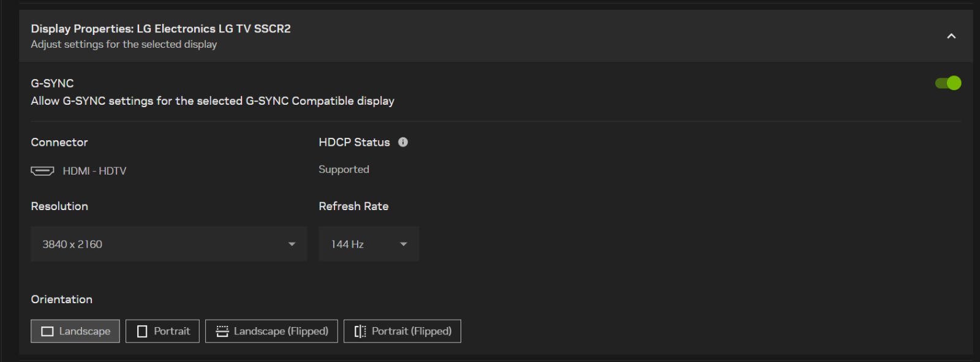
Task: Click the HDMI connector icon
Action: 42,171
